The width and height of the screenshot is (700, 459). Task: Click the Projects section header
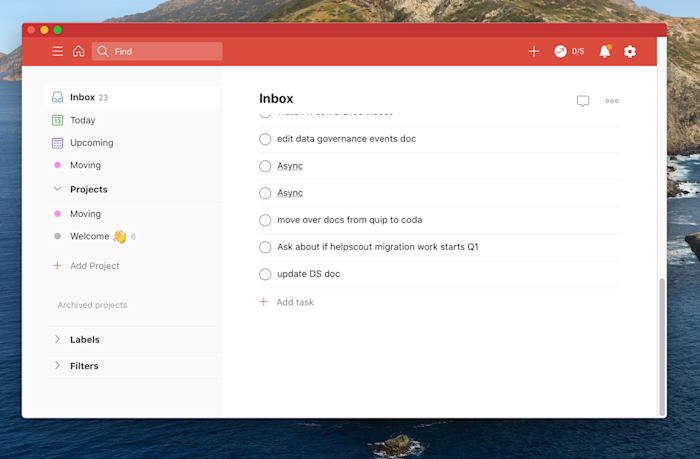[x=89, y=189]
